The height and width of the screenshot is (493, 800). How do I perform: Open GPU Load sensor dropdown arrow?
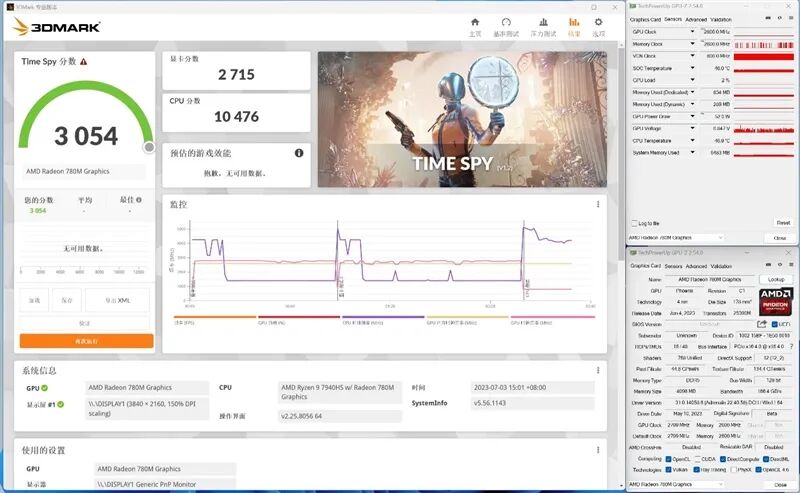(692, 80)
